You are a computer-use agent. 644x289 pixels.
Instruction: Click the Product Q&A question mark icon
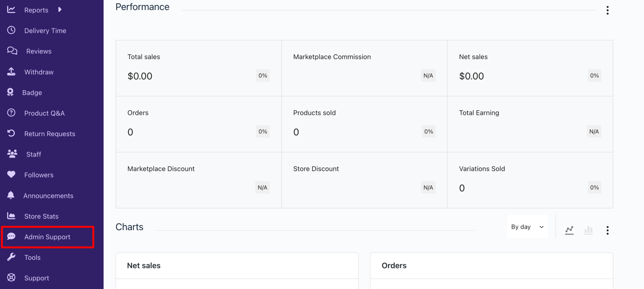point(11,113)
